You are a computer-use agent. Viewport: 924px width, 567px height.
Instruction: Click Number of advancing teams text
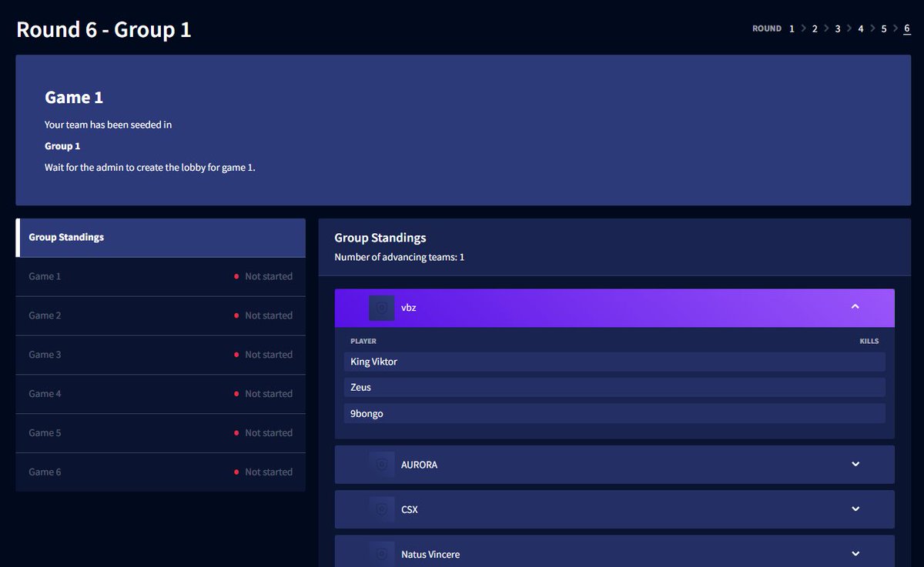[x=399, y=257]
